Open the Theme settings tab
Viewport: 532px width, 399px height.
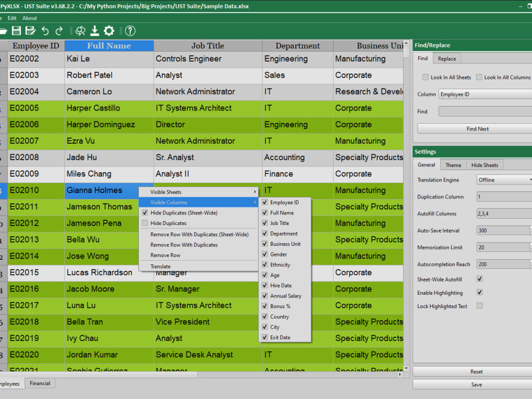click(x=453, y=165)
